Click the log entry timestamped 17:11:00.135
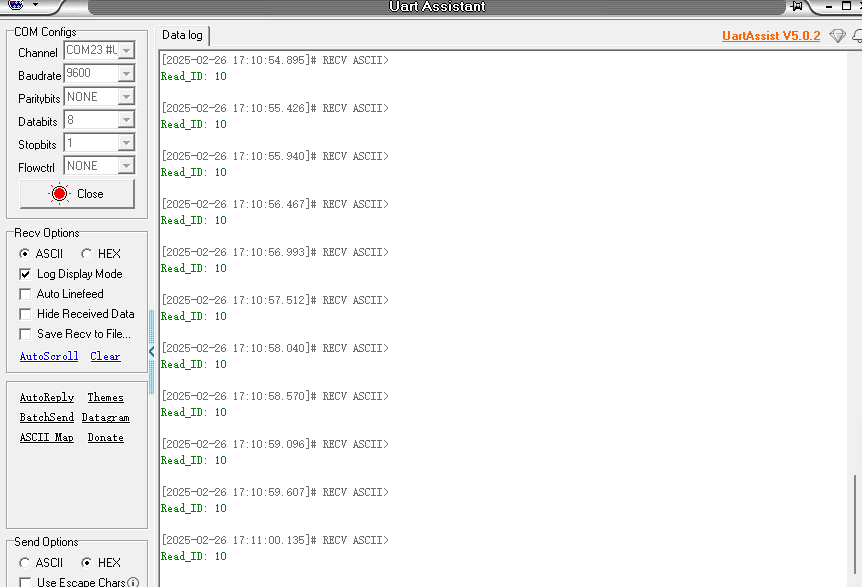Image resolution: width=862 pixels, height=587 pixels. coord(275,540)
